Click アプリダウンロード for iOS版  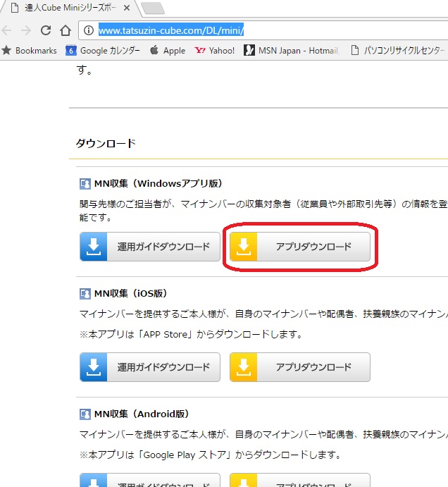[x=300, y=367]
